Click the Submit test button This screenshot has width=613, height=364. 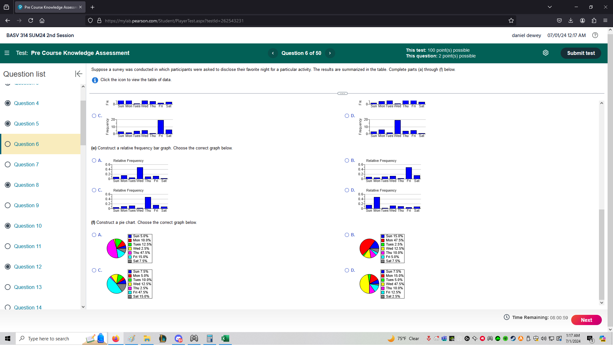coord(581,53)
